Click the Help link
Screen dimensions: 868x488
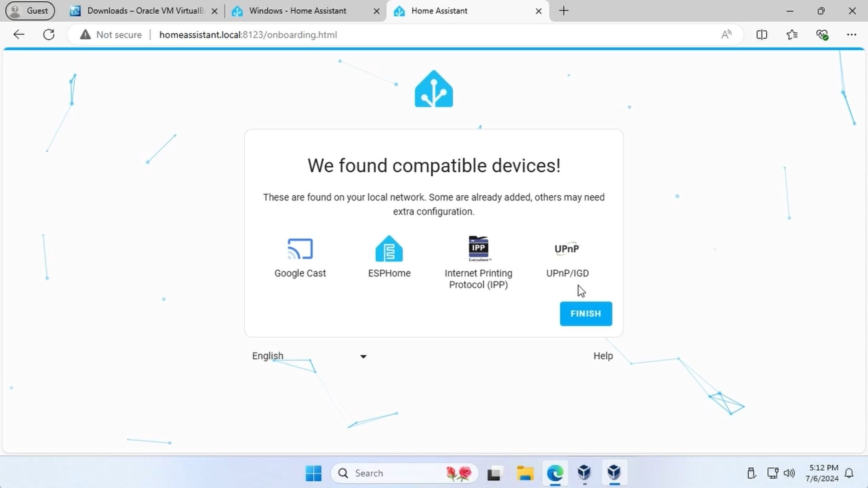click(603, 356)
